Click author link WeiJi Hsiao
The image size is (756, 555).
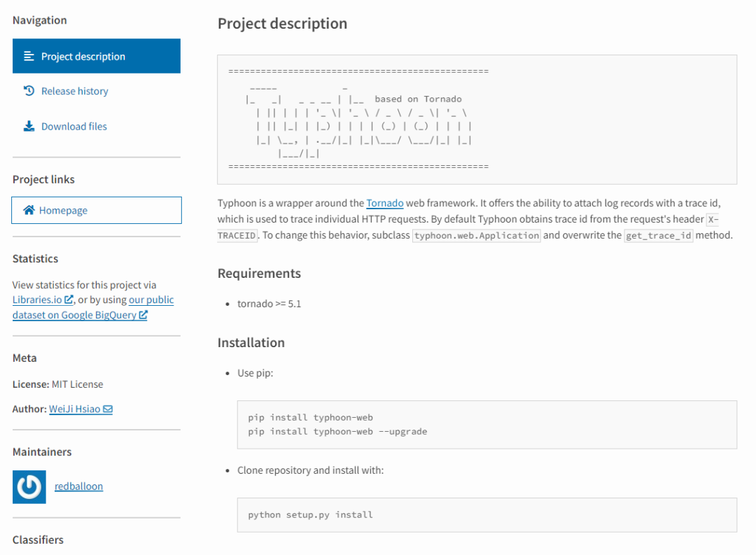click(75, 409)
